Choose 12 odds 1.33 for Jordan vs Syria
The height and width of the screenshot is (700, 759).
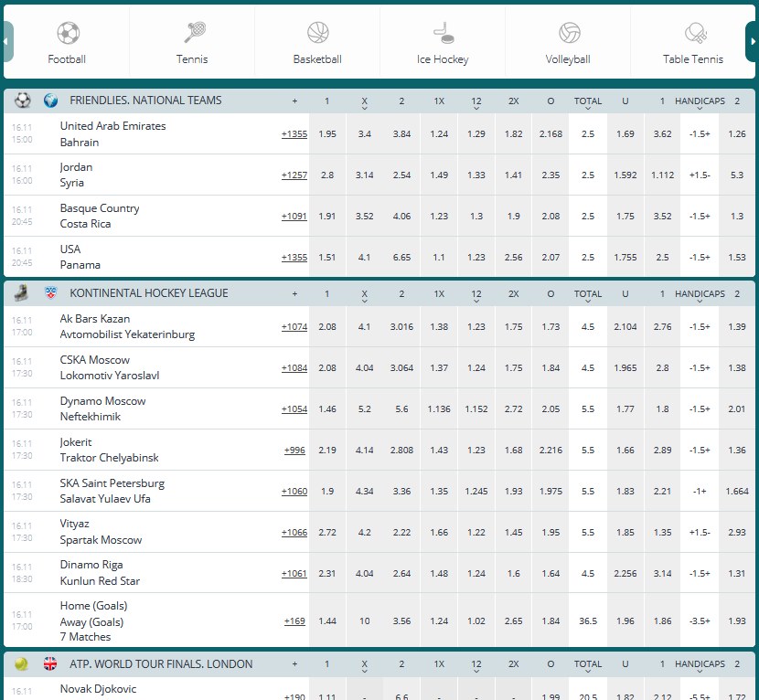point(476,175)
